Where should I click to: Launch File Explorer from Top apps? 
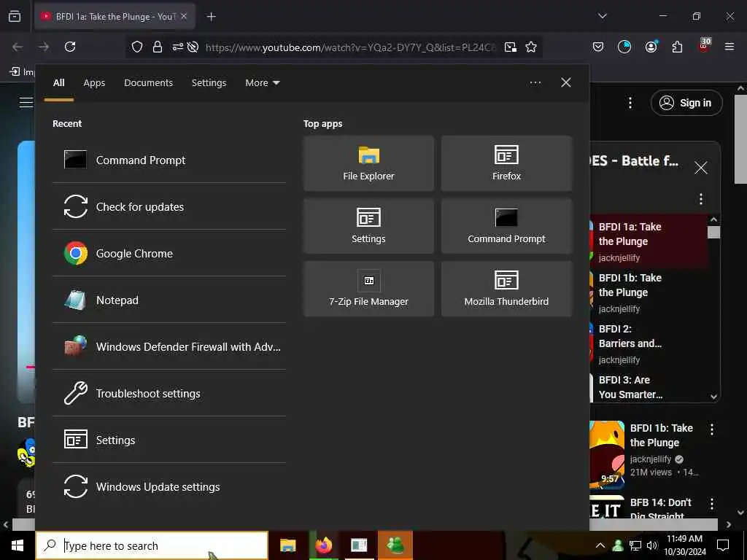[x=368, y=163]
